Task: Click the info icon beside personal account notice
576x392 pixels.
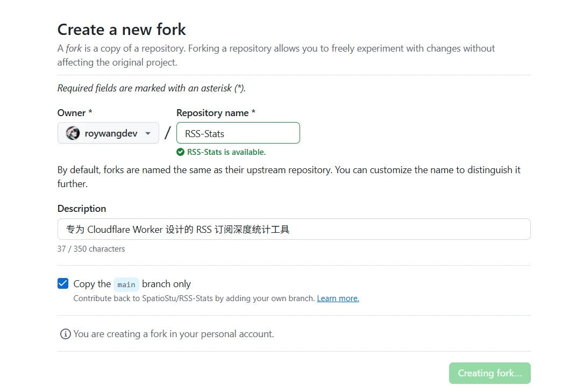Action: [x=66, y=334]
